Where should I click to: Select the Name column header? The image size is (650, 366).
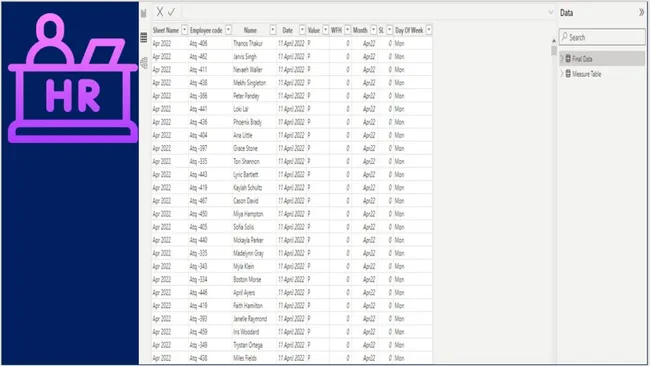(x=250, y=30)
